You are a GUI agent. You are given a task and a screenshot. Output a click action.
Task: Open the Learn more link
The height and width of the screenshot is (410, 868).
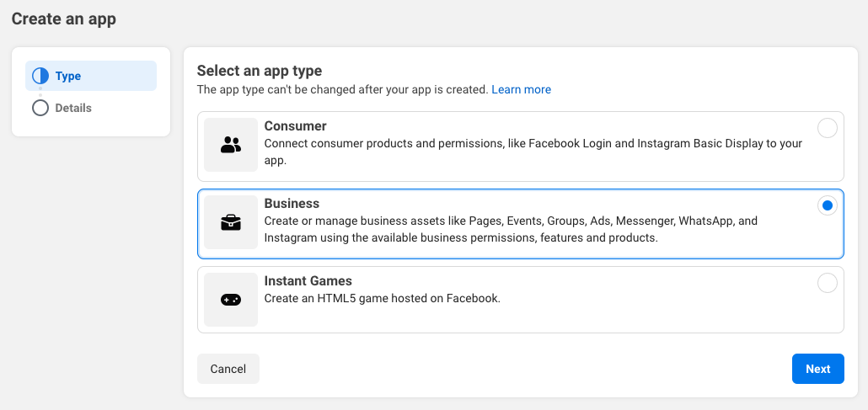(521, 89)
